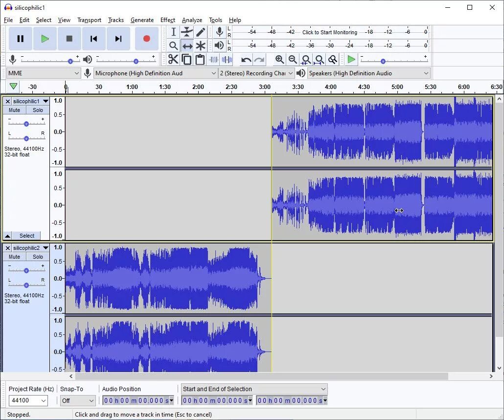
Task: Click the Trim Audio icon
Action: (213, 59)
